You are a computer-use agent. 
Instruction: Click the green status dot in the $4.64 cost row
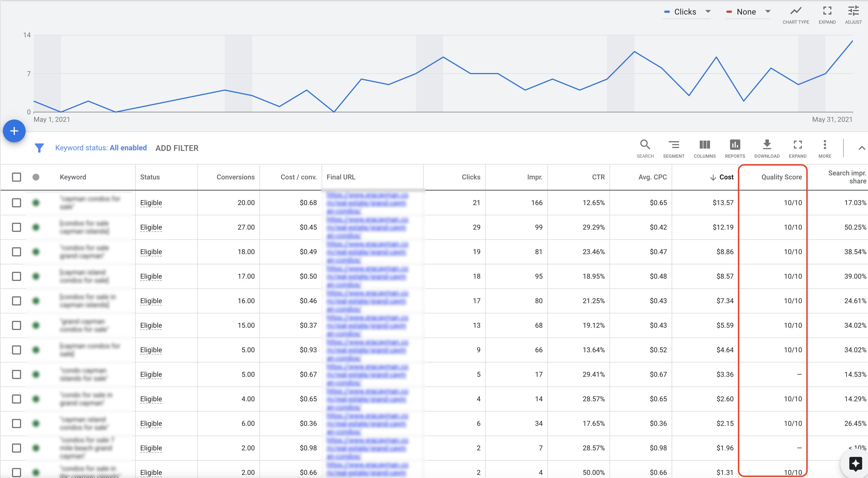(36, 350)
